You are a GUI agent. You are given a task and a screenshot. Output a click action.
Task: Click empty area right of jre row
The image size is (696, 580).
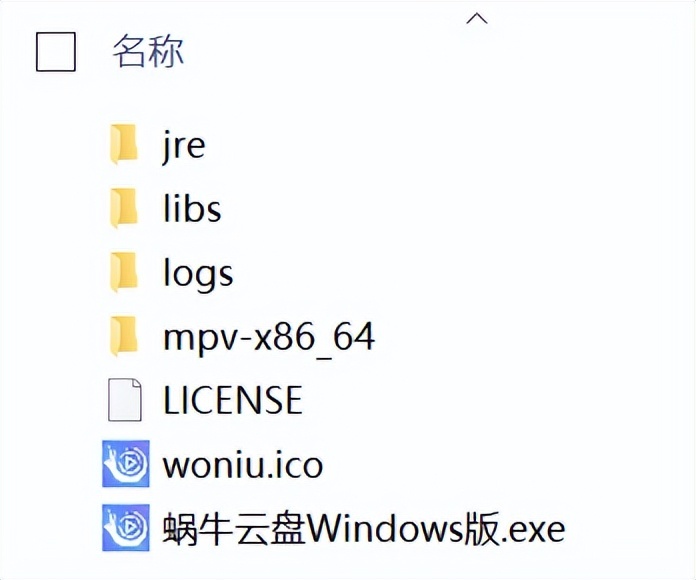tap(444, 145)
